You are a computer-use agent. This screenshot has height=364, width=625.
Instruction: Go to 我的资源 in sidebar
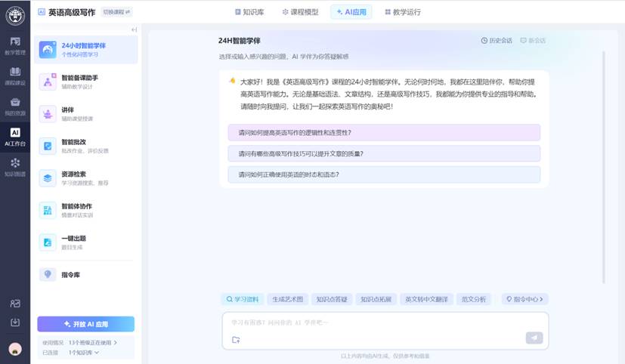pos(14,106)
